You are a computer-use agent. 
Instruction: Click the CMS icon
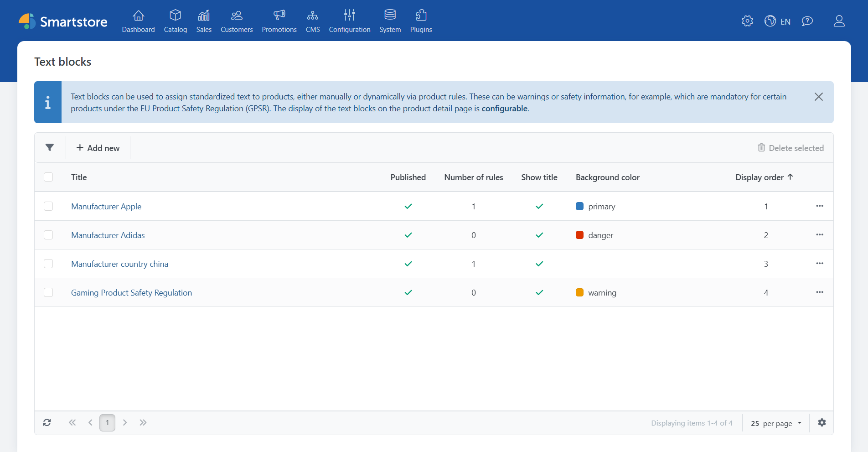313,15
